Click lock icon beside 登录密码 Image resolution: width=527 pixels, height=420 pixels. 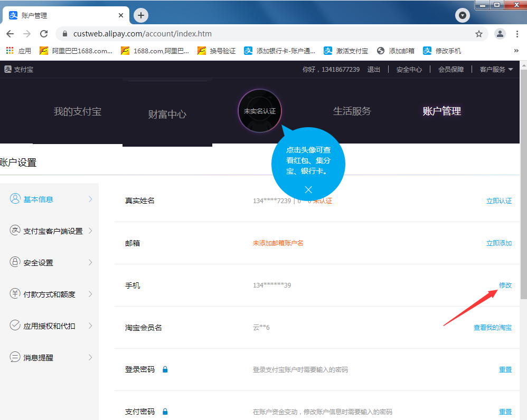pos(165,369)
